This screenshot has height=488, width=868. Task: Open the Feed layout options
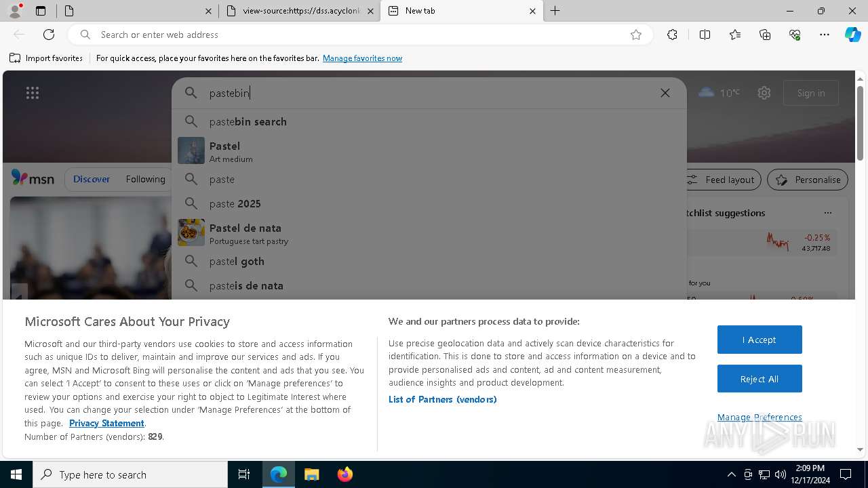pos(720,180)
